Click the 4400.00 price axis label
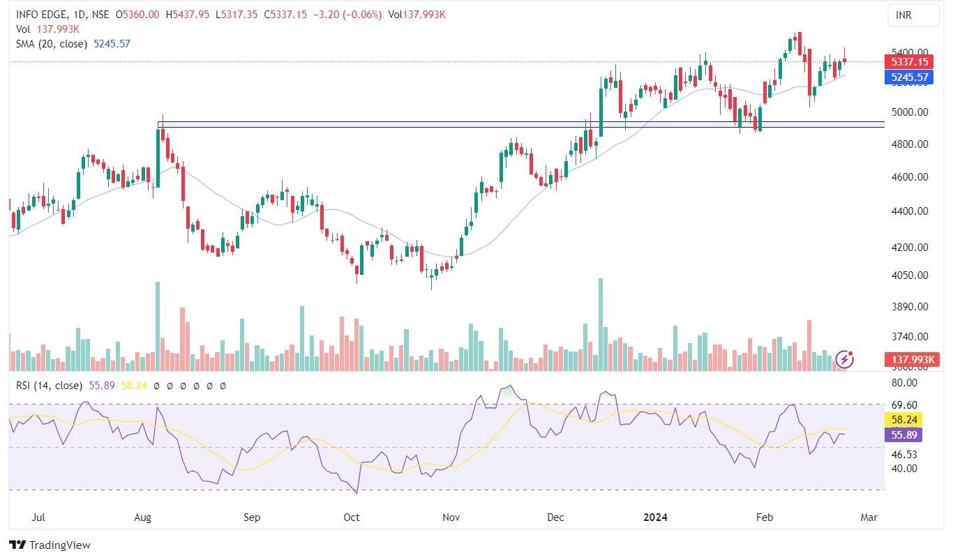953x560 pixels. pyautogui.click(x=910, y=211)
